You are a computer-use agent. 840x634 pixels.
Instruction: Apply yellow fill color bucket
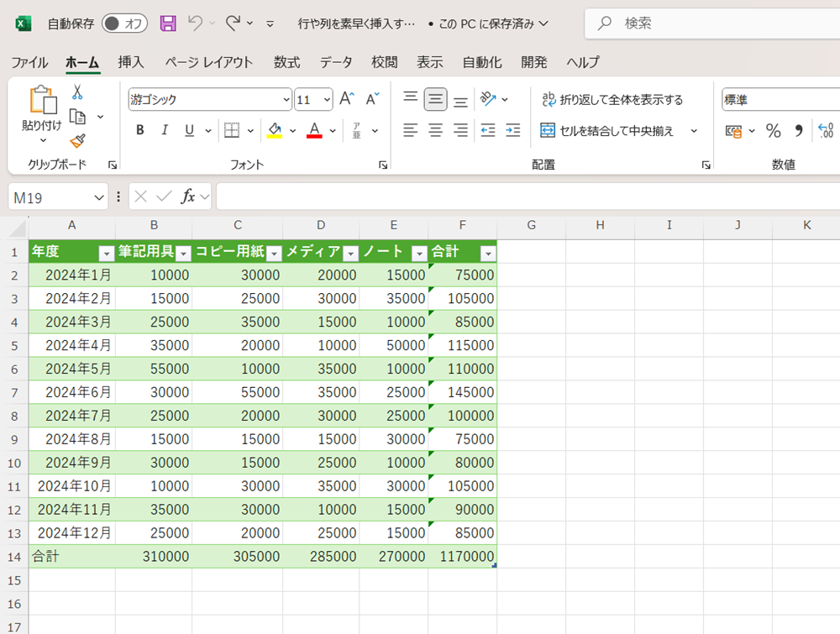(x=275, y=130)
